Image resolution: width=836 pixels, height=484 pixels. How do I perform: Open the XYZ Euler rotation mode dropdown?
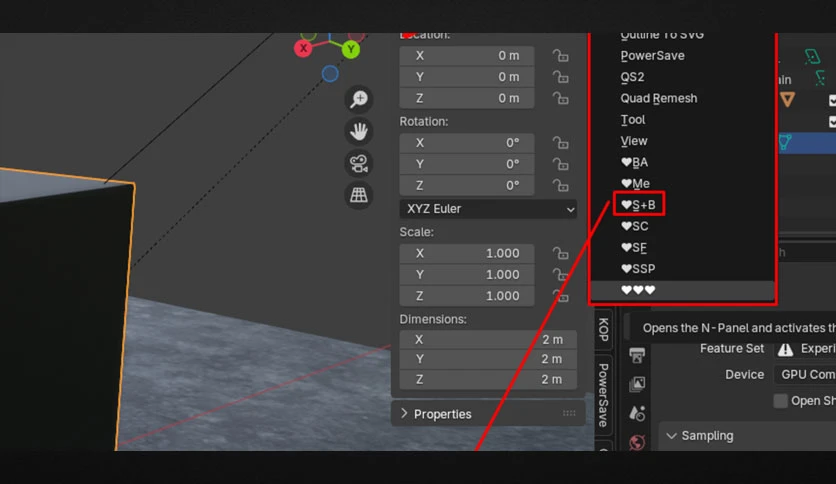pos(488,209)
